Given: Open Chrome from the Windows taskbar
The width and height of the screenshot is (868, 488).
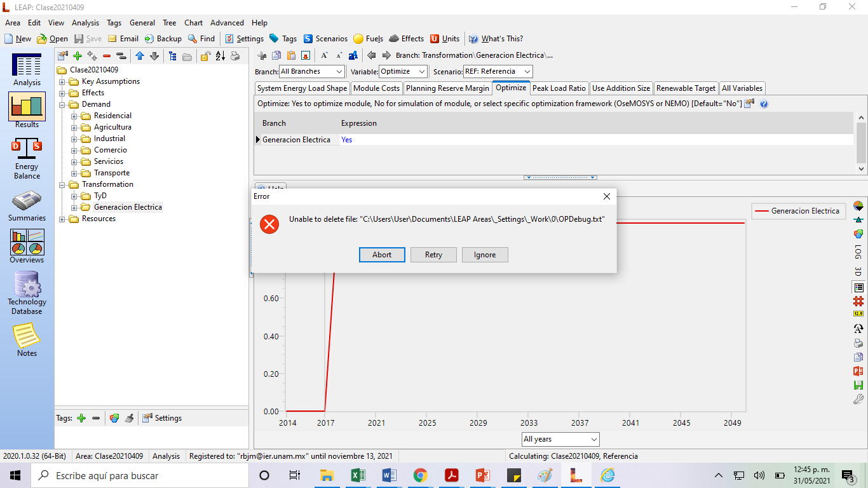Looking at the screenshot, I should [420, 475].
